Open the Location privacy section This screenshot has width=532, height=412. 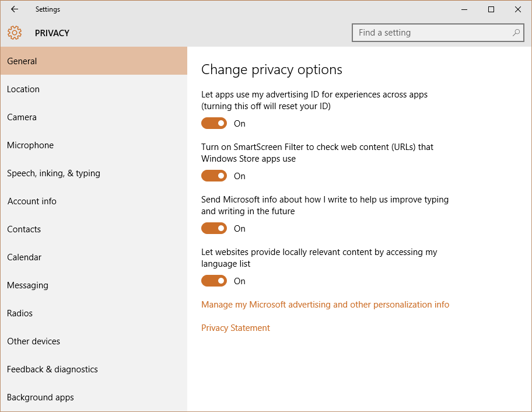click(94, 89)
